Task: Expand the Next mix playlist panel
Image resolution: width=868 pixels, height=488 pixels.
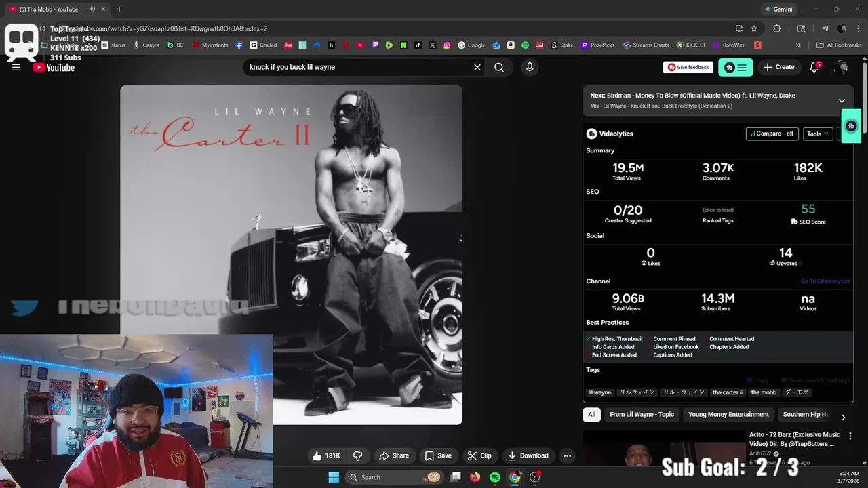Action: (x=842, y=100)
